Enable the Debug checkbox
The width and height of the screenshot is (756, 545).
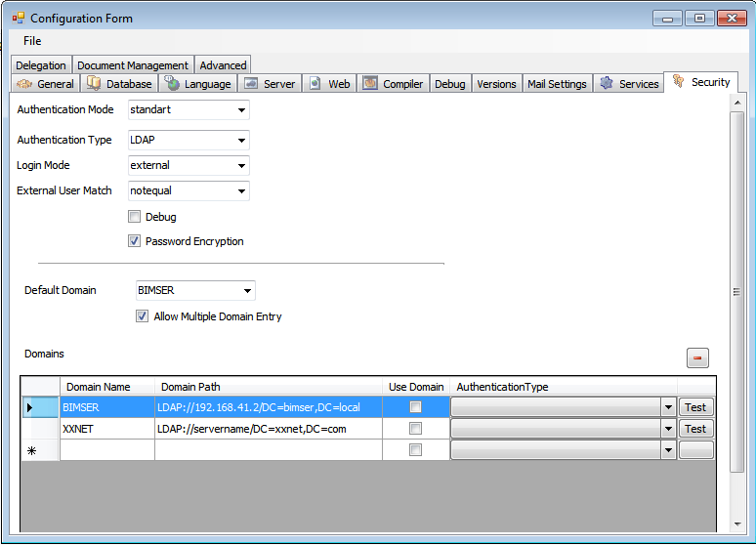pyautogui.click(x=135, y=217)
